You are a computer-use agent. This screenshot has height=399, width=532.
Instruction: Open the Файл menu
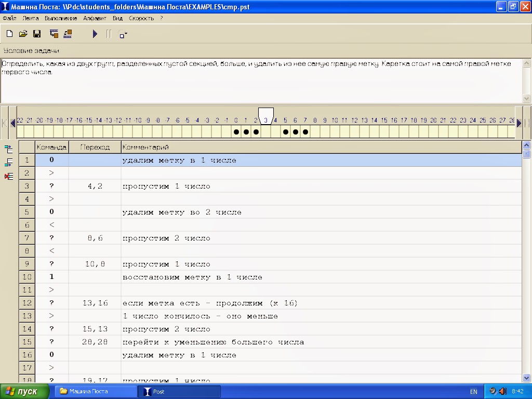9,18
